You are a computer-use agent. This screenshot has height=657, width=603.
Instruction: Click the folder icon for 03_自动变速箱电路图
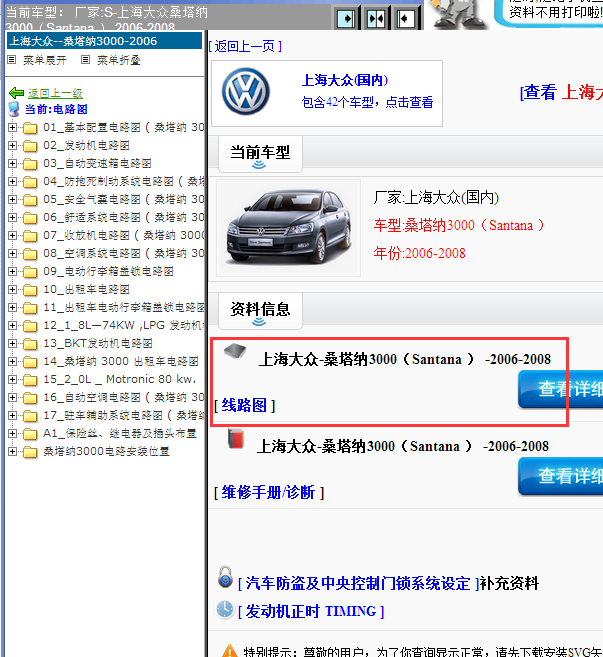tap(30, 164)
